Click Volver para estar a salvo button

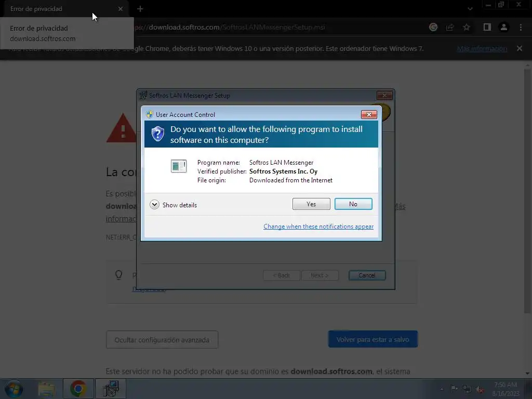tap(373, 339)
